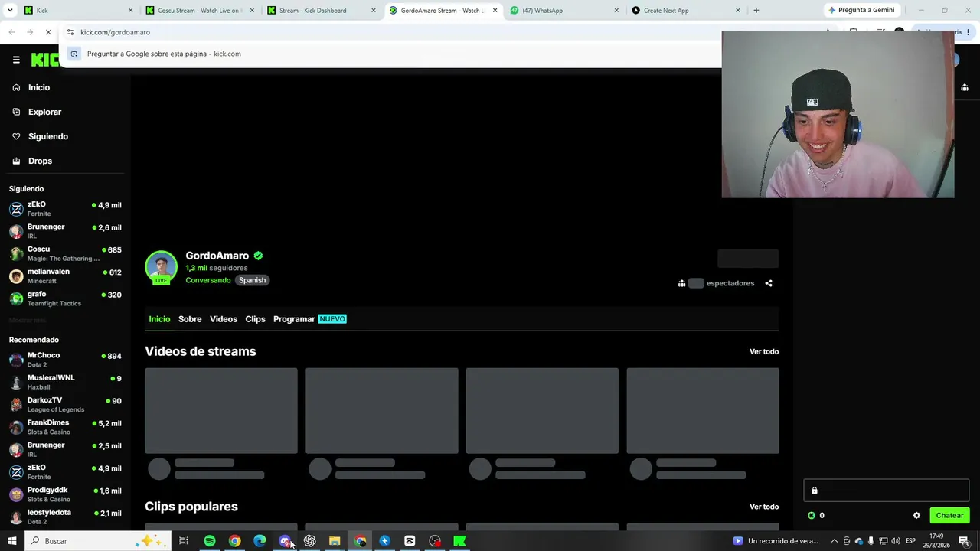Image resolution: width=980 pixels, height=551 pixels.
Task: Switch to the WhatsApp browser tab
Action: [564, 11]
